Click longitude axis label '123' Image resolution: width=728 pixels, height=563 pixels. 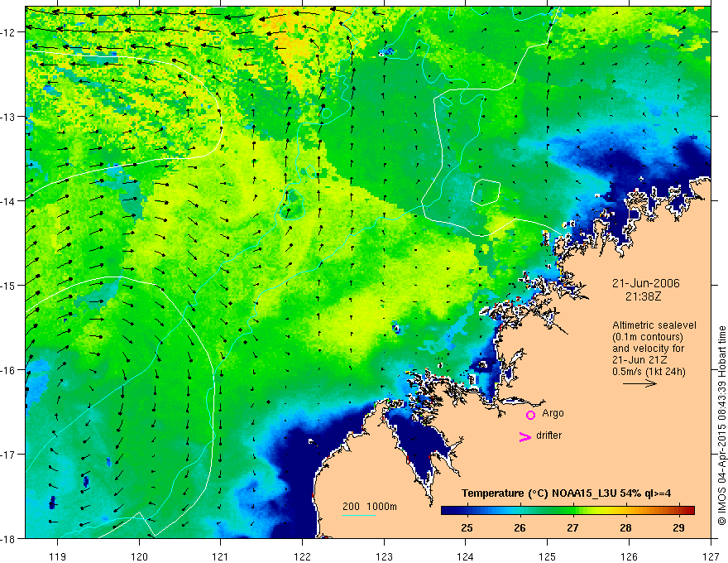(x=384, y=556)
